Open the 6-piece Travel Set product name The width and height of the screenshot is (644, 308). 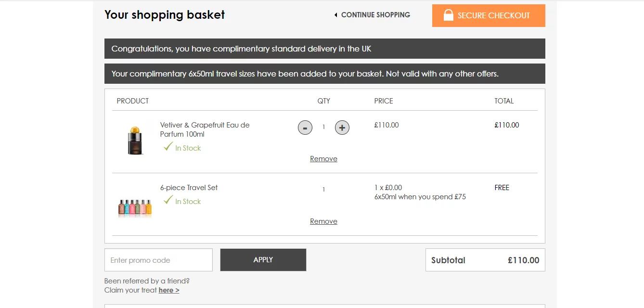189,188
